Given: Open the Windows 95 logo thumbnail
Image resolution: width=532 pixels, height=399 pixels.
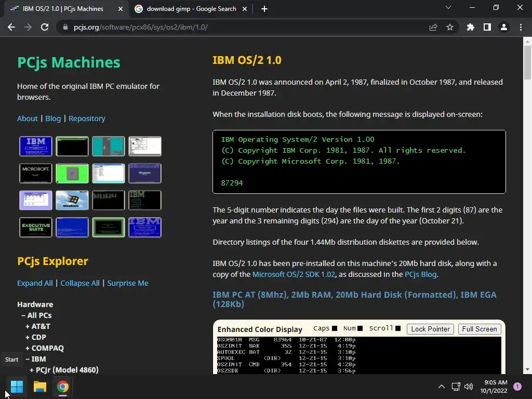Looking at the screenshot, I should point(72,200).
